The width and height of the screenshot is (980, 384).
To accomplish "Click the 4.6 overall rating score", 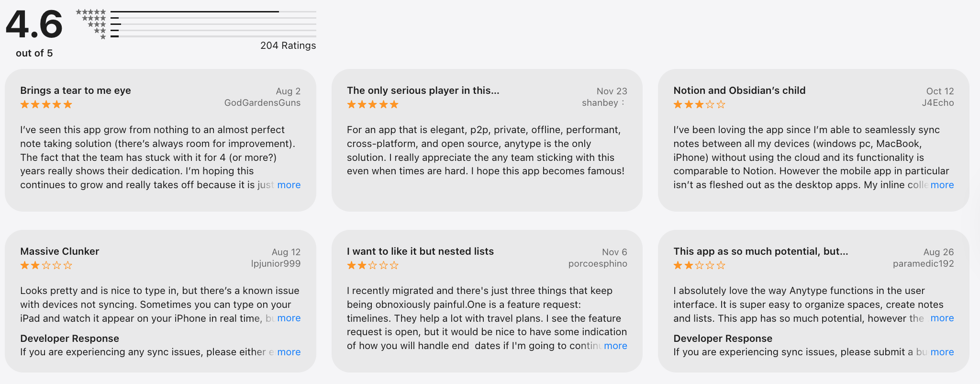I will (x=34, y=24).
